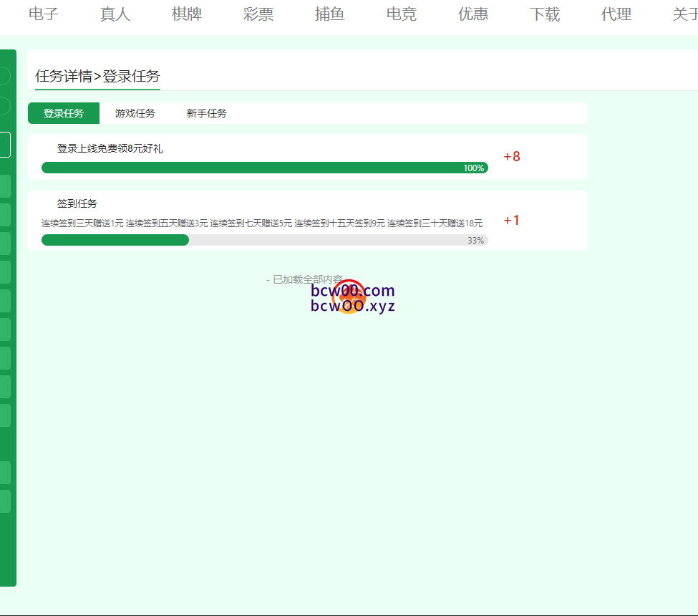Click the 33% sign-in progress bar
This screenshot has height=616, width=698.
point(265,240)
